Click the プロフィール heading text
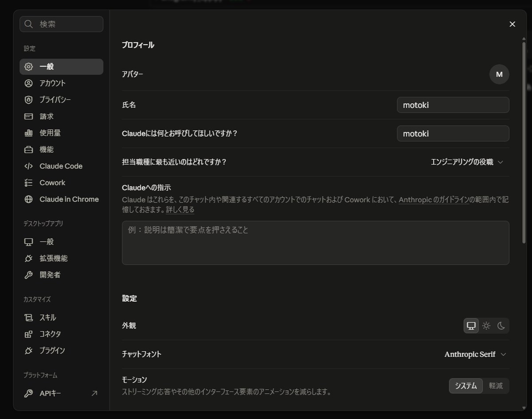The width and height of the screenshot is (532, 419). click(138, 45)
